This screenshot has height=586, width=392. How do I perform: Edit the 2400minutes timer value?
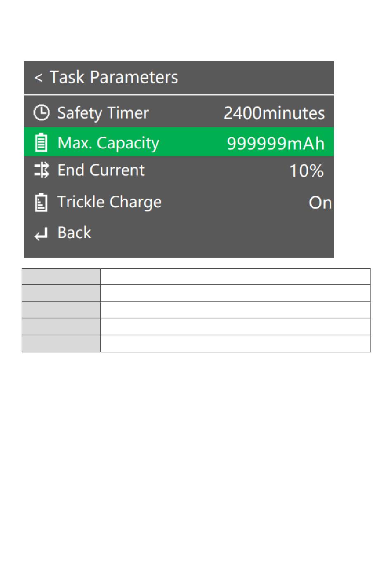pos(274,113)
